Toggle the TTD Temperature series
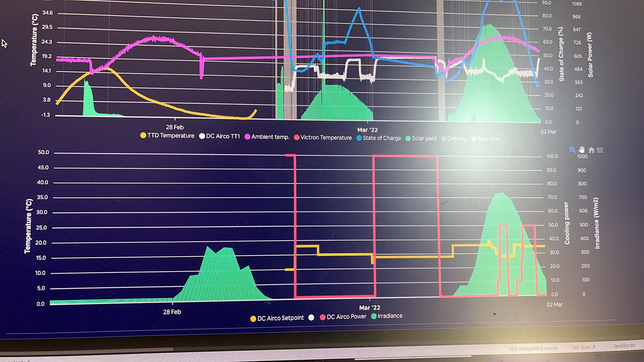This screenshot has width=644, height=362. click(x=167, y=135)
